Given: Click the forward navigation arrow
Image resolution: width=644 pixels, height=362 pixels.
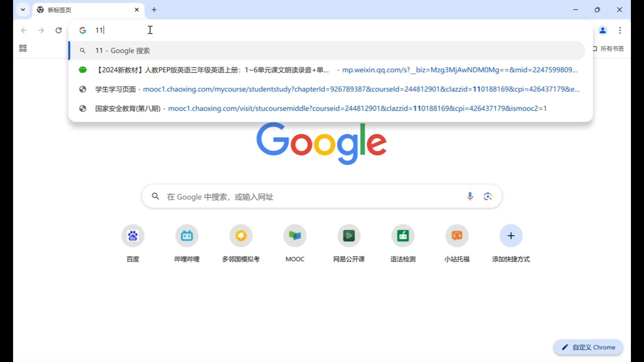Looking at the screenshot, I should click(x=41, y=30).
